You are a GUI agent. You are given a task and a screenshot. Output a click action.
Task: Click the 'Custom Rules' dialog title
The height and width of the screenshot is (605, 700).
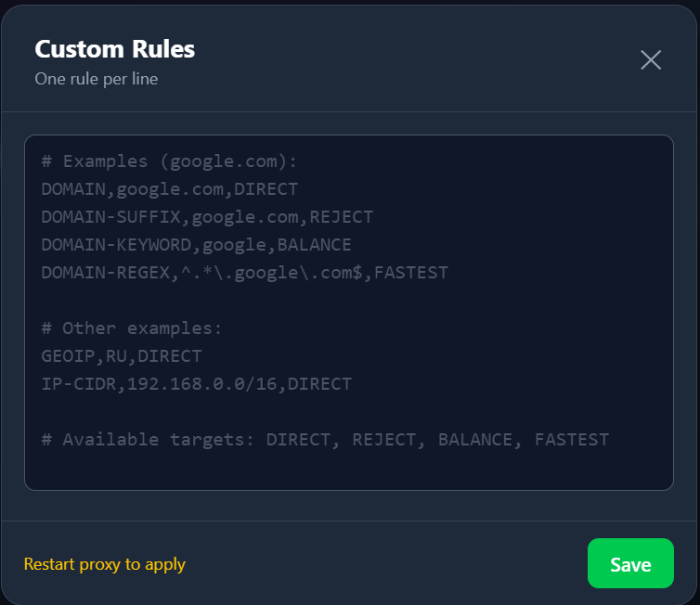pyautogui.click(x=114, y=49)
